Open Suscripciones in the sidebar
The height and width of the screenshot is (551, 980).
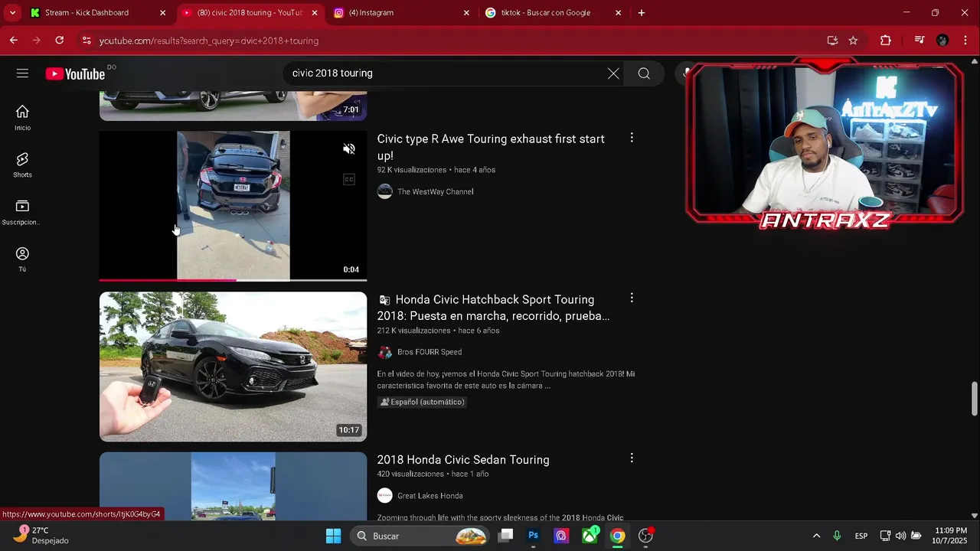pos(22,212)
